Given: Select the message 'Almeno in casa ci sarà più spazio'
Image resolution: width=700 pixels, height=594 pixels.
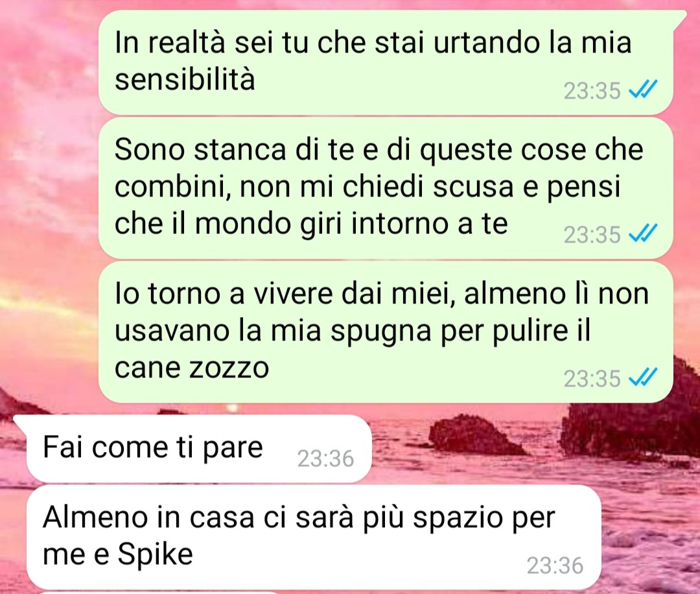Looking at the screenshot, I should coord(314,536).
